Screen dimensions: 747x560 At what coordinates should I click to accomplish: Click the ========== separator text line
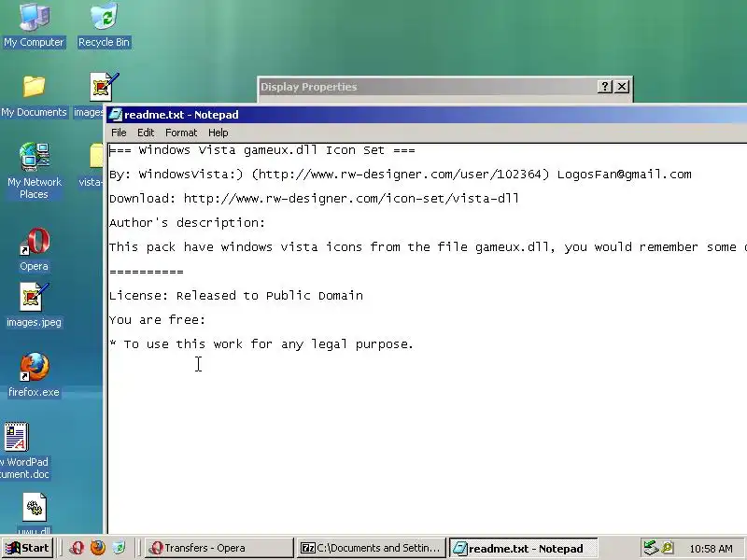(147, 272)
